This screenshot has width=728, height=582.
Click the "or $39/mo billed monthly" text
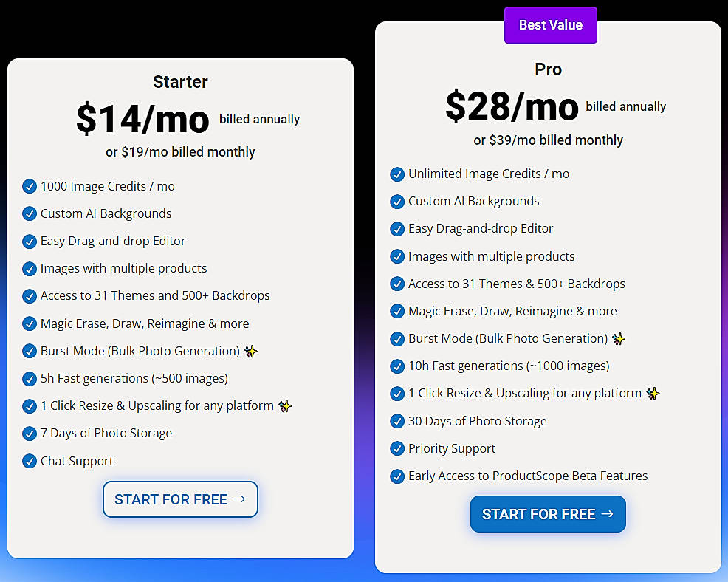pos(548,140)
